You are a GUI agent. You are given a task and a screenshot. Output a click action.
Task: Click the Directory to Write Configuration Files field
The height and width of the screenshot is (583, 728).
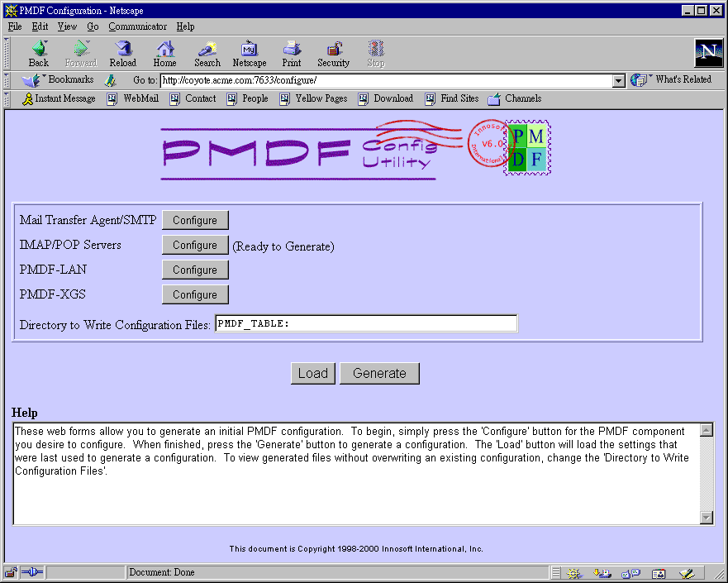(x=366, y=324)
